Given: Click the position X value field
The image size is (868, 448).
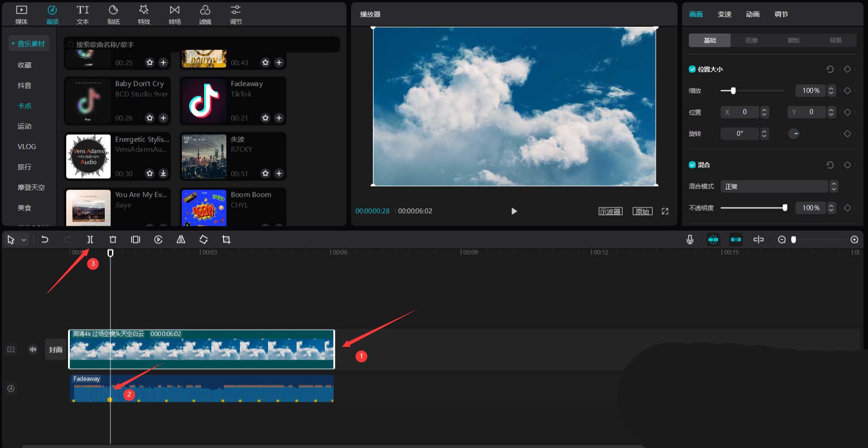Looking at the screenshot, I should (740, 112).
